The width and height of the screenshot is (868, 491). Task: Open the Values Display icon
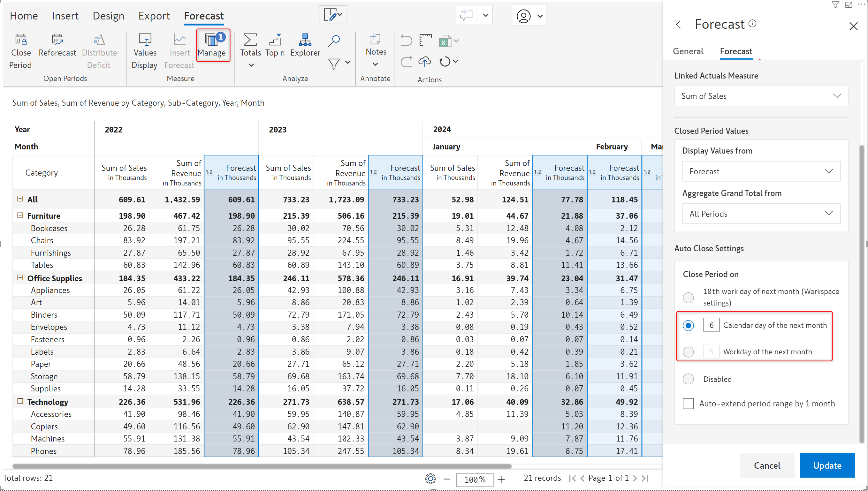[x=145, y=40]
